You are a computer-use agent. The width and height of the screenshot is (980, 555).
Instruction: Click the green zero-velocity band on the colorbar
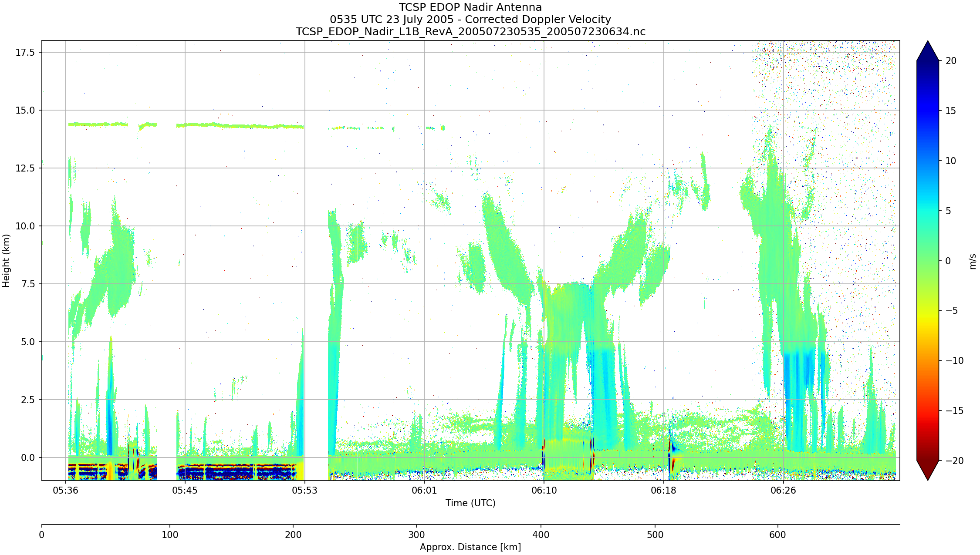[x=928, y=261]
